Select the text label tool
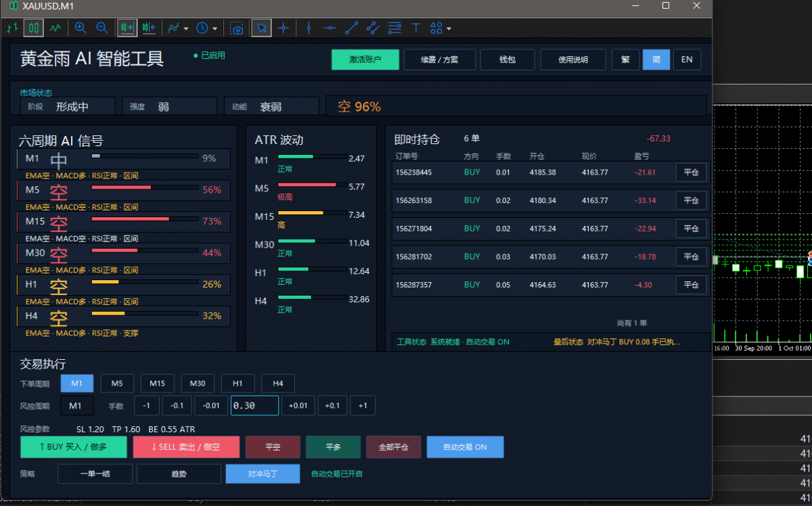 [416, 28]
